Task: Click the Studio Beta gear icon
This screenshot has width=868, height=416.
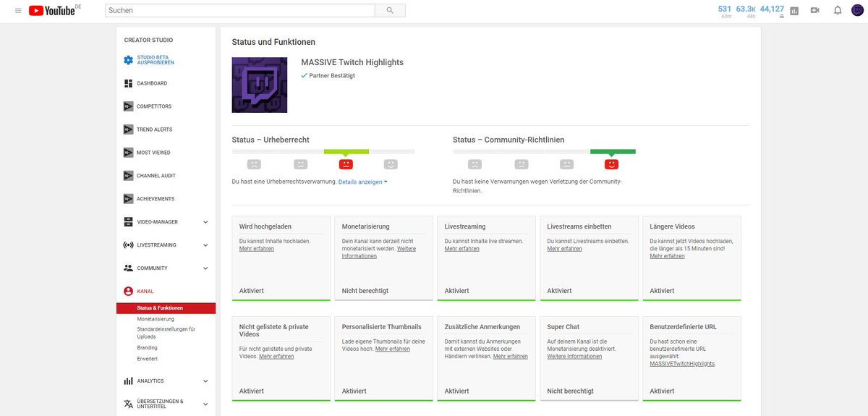Action: tap(128, 60)
